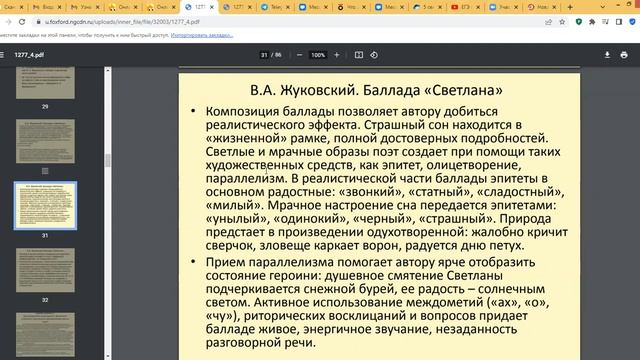Close the second '1277' tab
Viewport: 640px width, 360px height.
250,7
